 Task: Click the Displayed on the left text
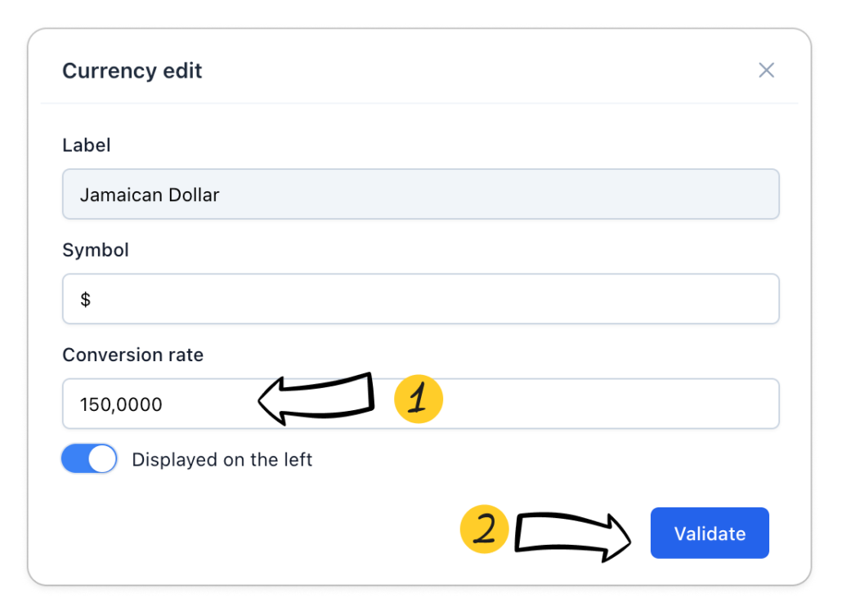pos(222,460)
